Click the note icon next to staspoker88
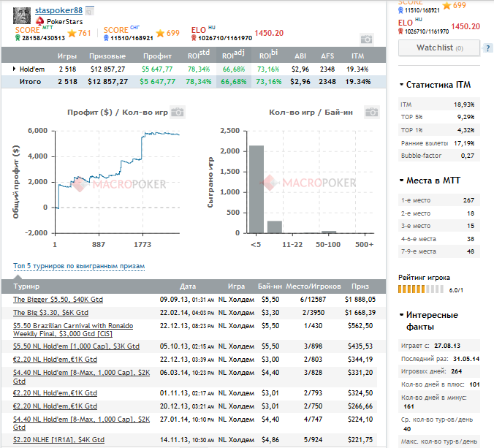This screenshot has width=494, height=448. tap(89, 12)
